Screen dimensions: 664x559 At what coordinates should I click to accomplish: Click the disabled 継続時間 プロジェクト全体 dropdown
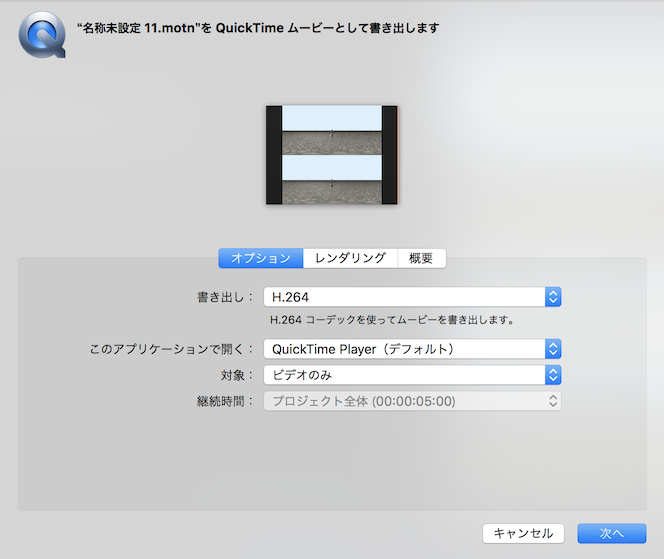[412, 401]
